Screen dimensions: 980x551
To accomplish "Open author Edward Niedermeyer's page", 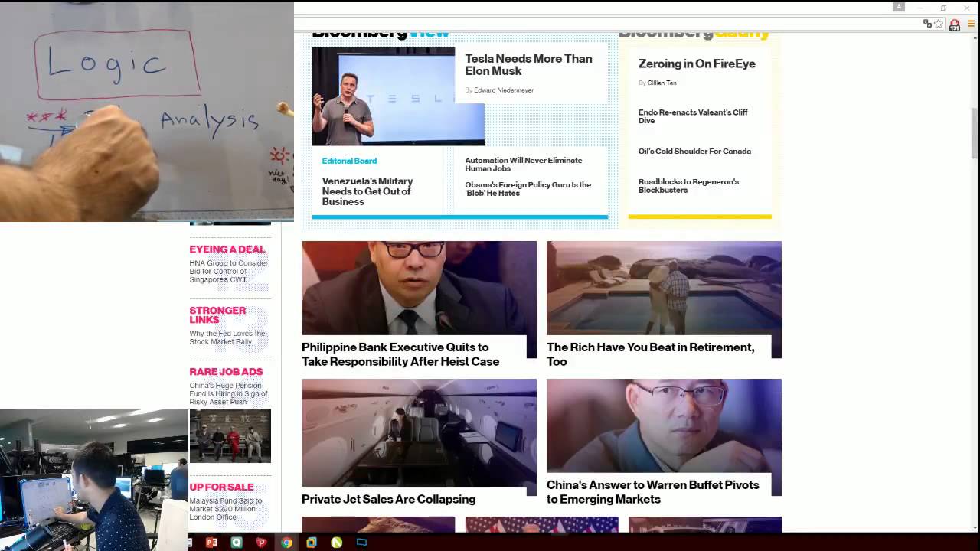I will click(x=504, y=90).
